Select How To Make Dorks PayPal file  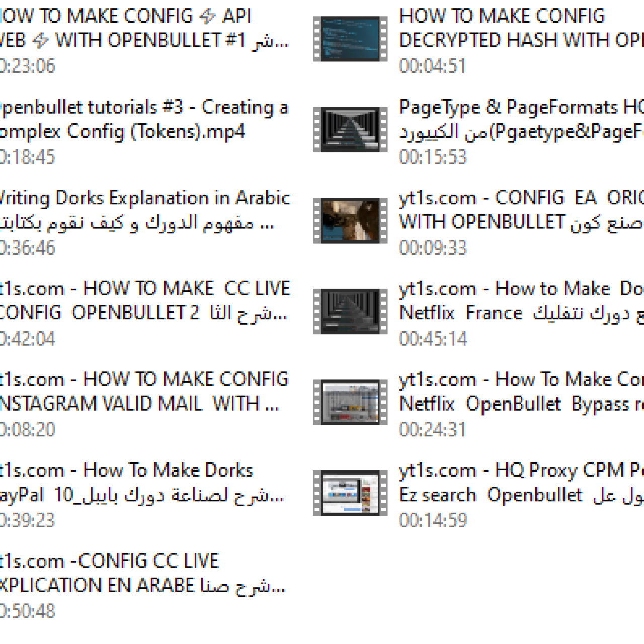142,483
